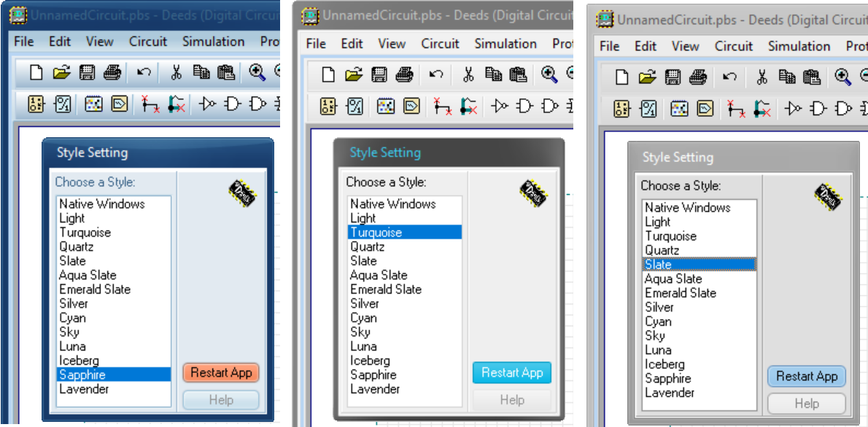Screen dimensions: 868x427
Task: Select the NAND gate icon in Slate-styled window
Action: (844, 109)
